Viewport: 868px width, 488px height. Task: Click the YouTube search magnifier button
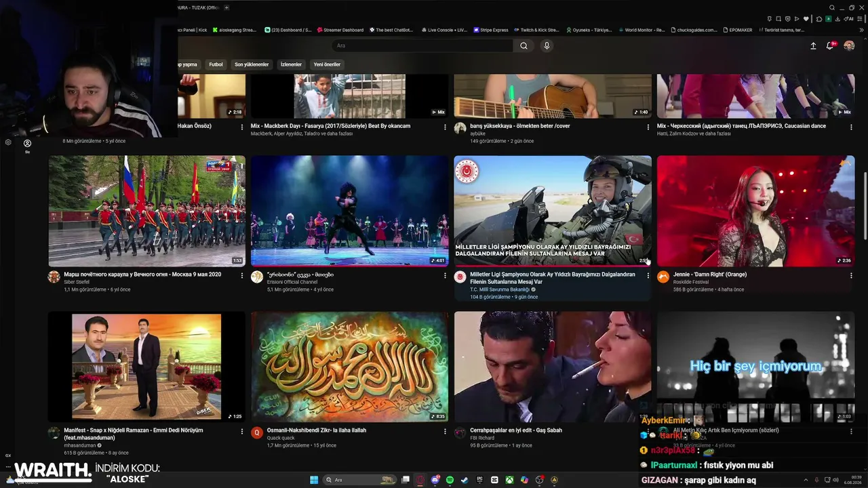pos(524,45)
